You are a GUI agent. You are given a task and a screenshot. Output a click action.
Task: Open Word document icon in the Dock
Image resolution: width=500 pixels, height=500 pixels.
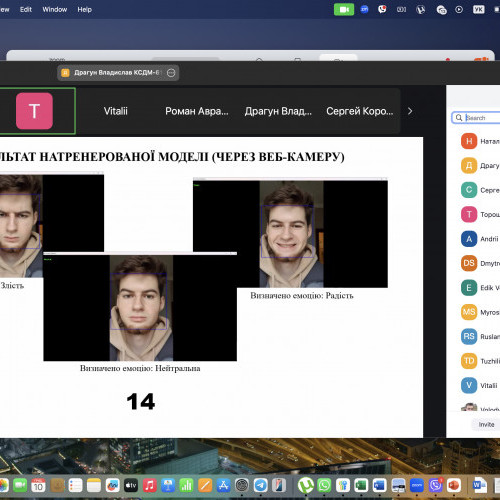point(479,485)
